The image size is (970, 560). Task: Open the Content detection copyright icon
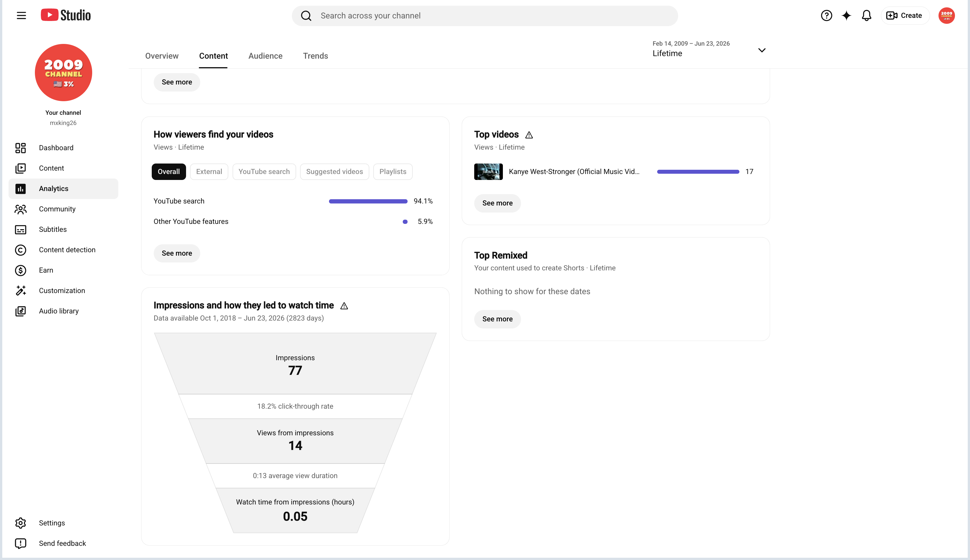point(20,250)
